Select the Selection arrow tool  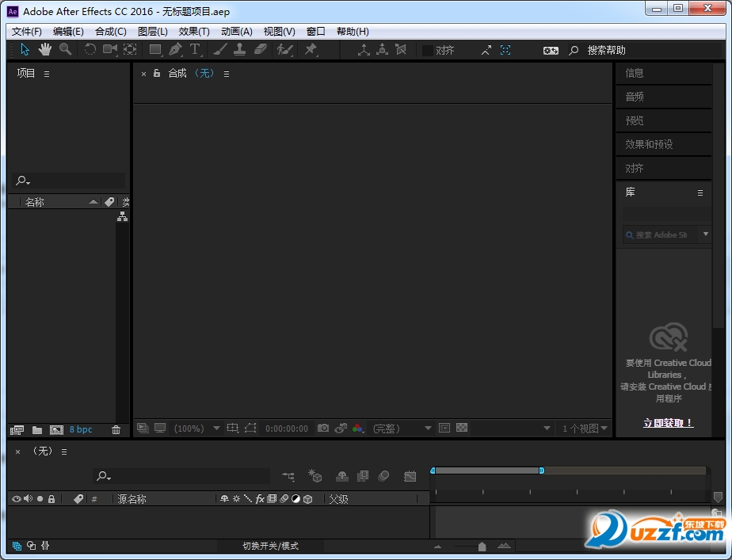25,49
